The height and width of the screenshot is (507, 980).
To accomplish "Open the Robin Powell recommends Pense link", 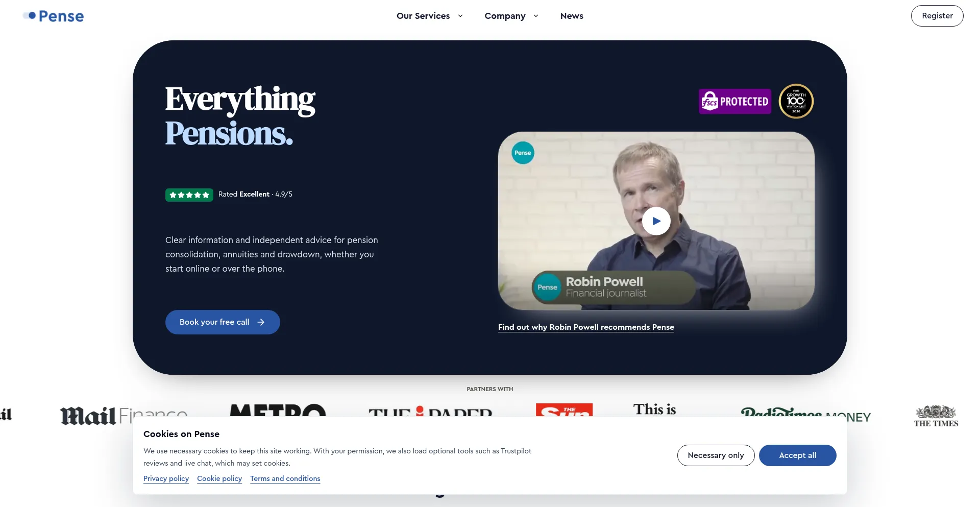I will [x=586, y=327].
